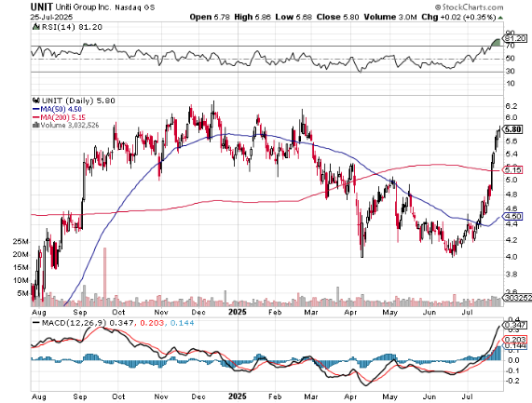Click the UNIT (Daily) 5.80 price legend

pos(78,101)
